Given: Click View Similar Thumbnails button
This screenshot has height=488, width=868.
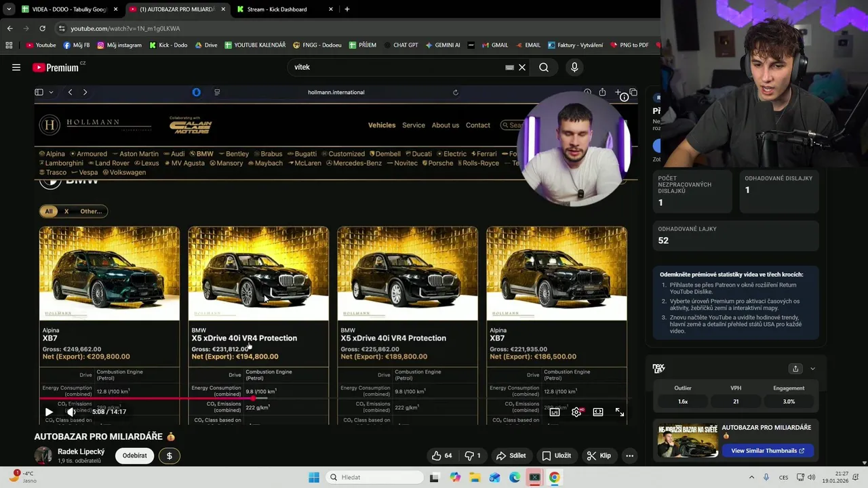Looking at the screenshot, I should point(768,451).
